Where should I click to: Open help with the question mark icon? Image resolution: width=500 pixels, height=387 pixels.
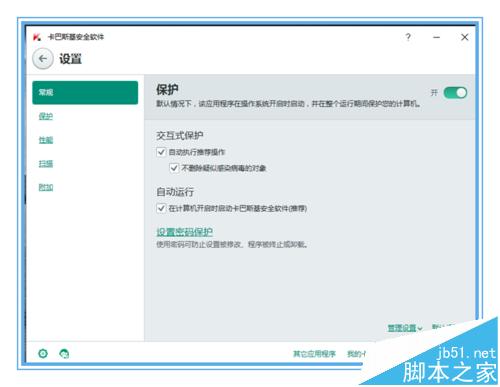point(408,37)
